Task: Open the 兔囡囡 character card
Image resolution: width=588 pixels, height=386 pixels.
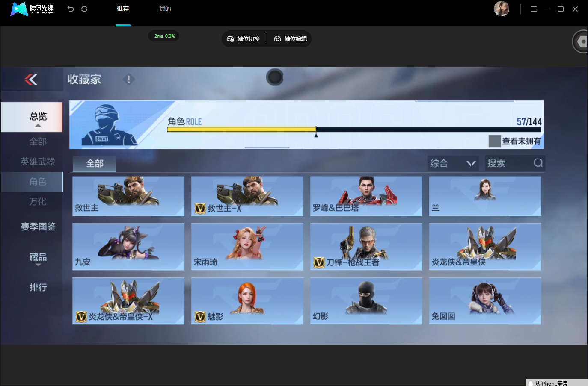Action: point(485,301)
